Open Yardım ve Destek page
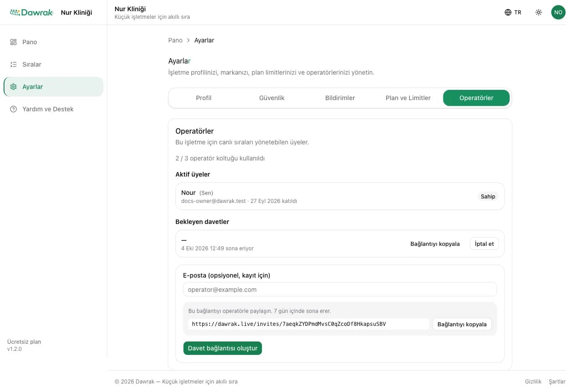This screenshot has height=392, width=566. (x=53, y=109)
